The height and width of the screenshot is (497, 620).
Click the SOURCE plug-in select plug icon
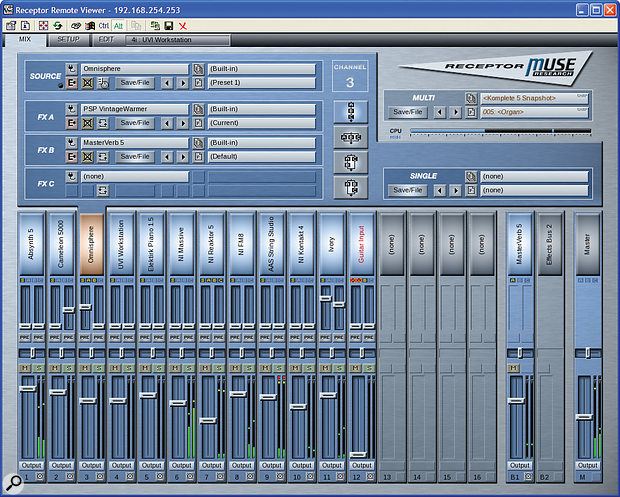pyautogui.click(x=72, y=69)
